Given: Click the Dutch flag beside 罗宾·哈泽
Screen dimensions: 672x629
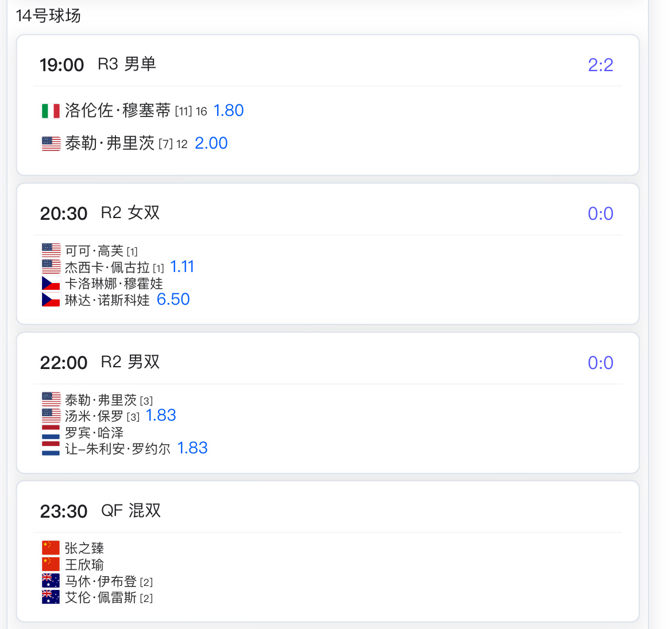Looking at the screenshot, I should coord(51,432).
